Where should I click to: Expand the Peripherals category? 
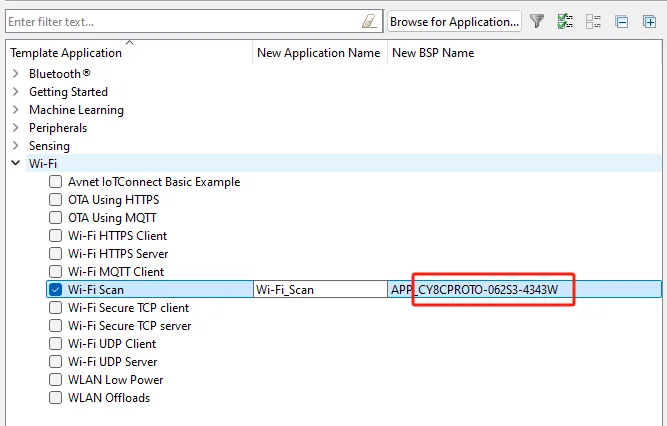pos(16,128)
